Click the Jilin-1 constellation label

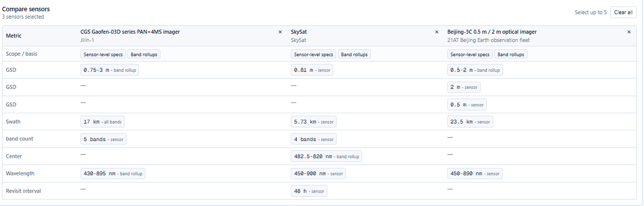(x=87, y=40)
